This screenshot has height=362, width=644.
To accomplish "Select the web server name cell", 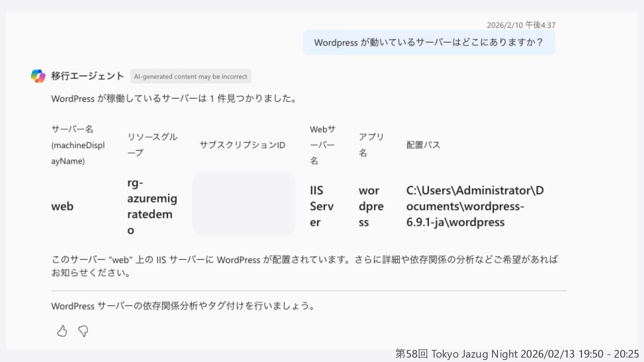I will coord(62,206).
